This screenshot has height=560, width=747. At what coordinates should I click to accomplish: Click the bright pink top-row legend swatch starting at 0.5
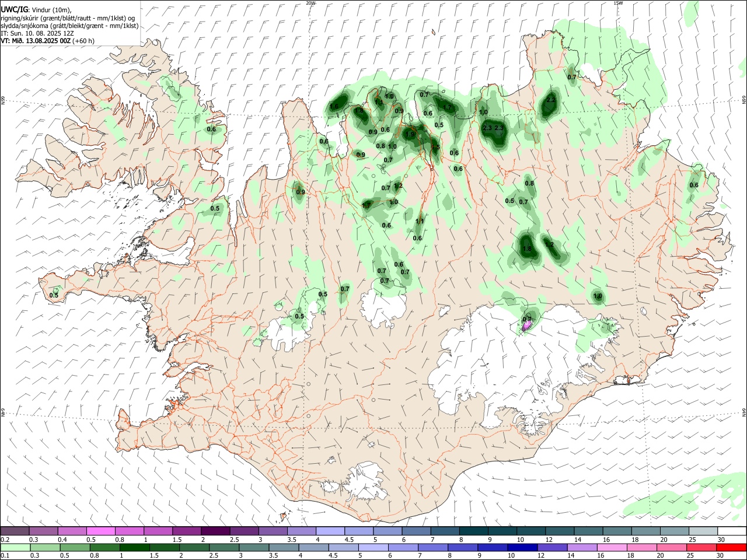[100, 531]
